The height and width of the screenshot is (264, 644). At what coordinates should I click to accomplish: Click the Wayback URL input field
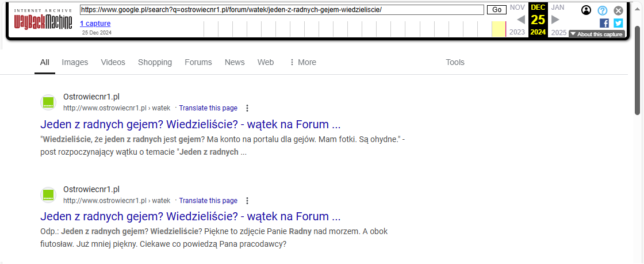[282, 10]
